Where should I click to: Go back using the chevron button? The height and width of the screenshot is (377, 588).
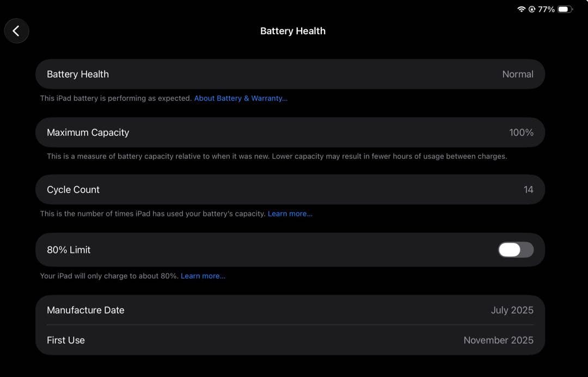[16, 31]
